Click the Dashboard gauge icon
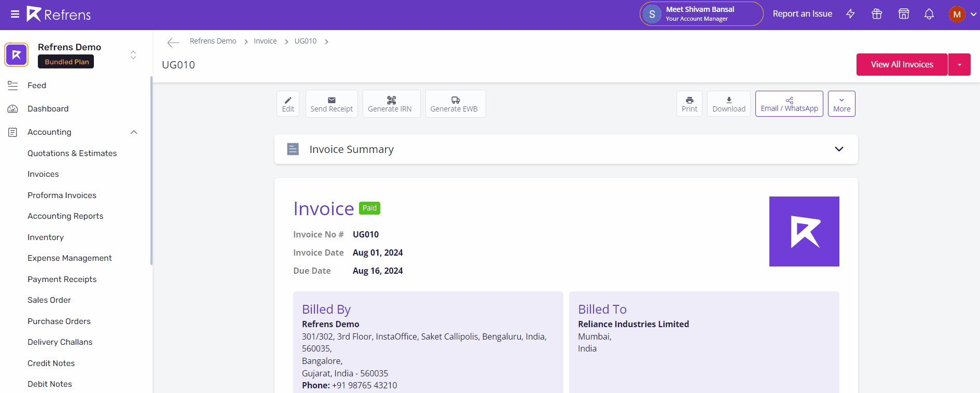The height and width of the screenshot is (393, 980). pyautogui.click(x=13, y=109)
